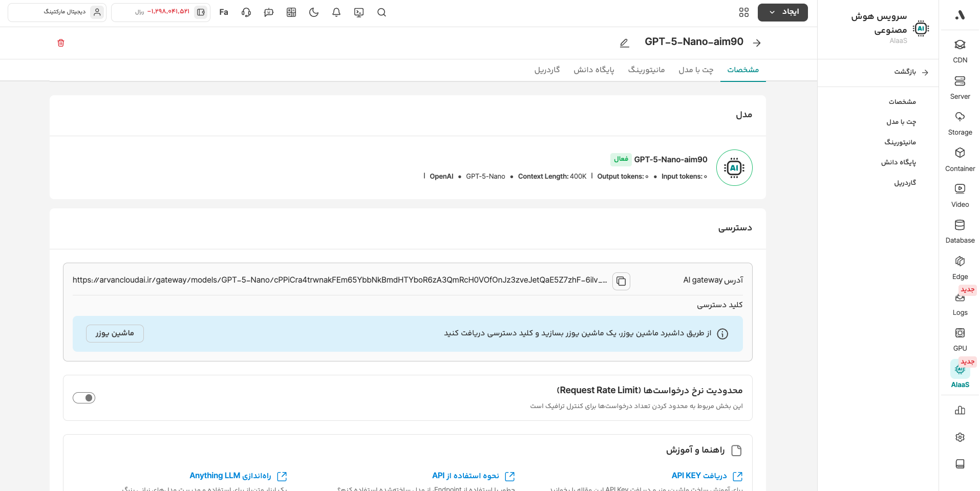Open the Container service in sidebar

point(960,159)
